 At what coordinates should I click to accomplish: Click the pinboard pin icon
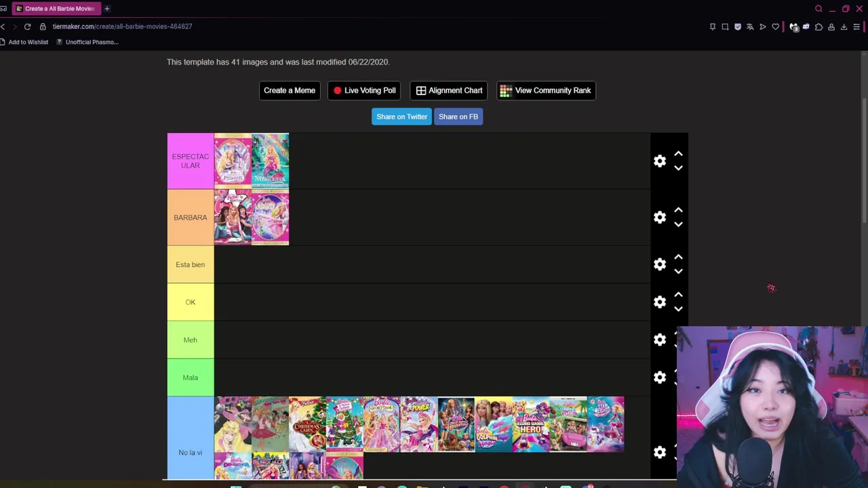(713, 27)
